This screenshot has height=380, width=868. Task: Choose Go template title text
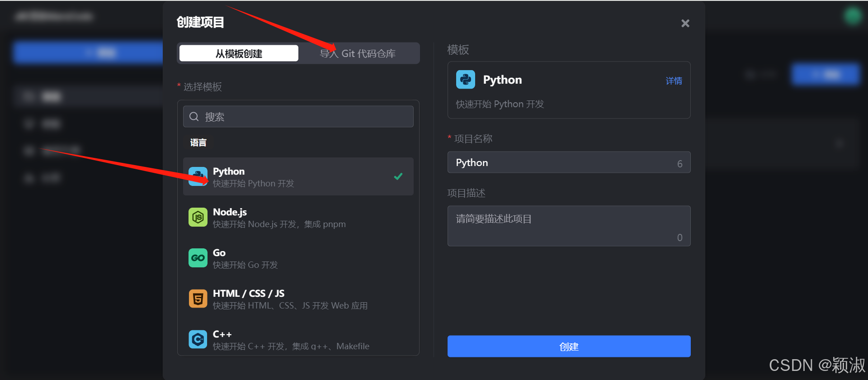point(219,253)
